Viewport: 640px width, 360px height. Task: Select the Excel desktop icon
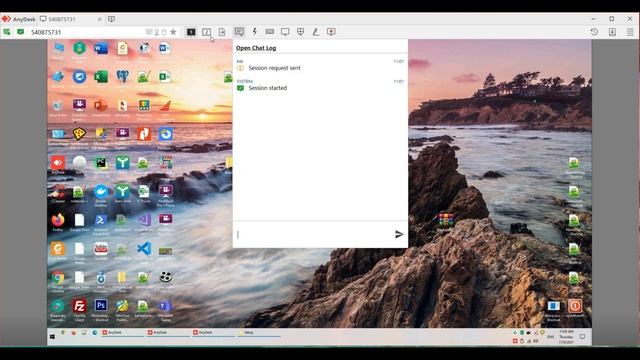101,79
